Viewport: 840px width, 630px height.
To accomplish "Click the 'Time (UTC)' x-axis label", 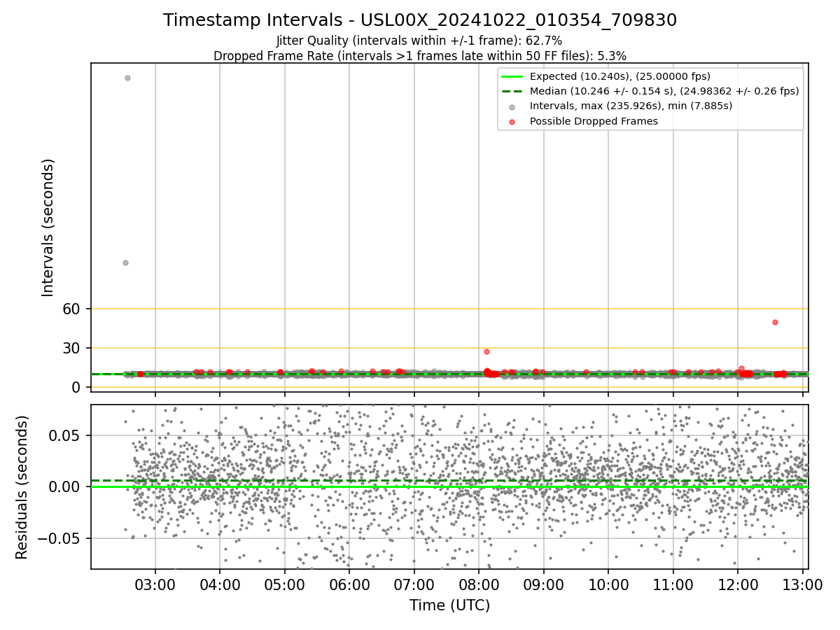I will coord(449,605).
